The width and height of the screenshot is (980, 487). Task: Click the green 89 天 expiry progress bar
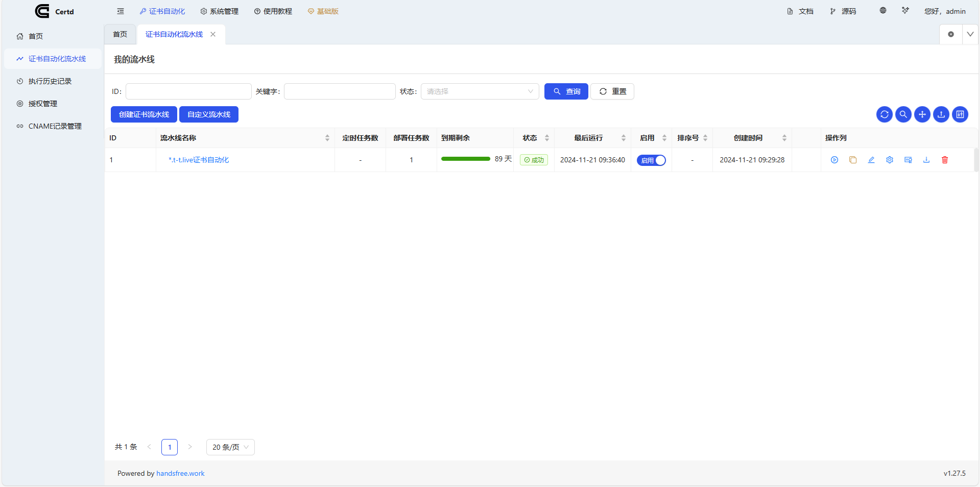[x=465, y=159]
